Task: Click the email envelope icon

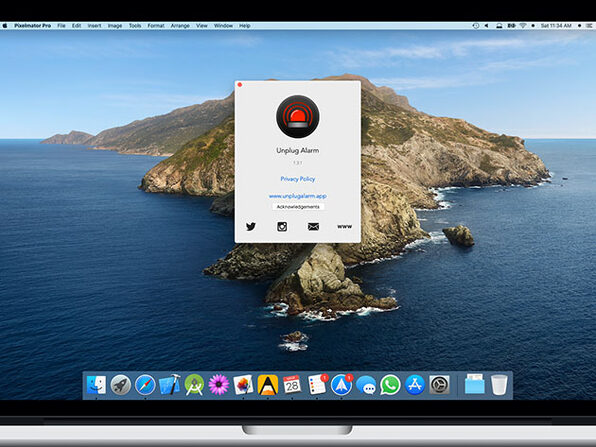Action: coord(313,227)
